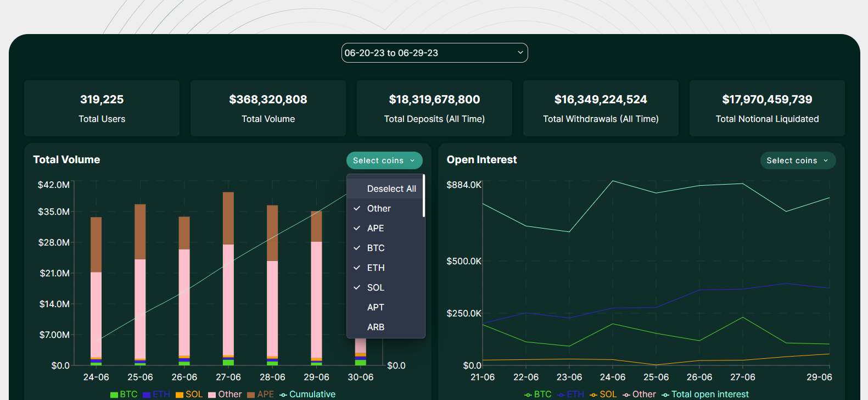Click the $17,970,459,739 Total Notional Liquidated card
The image size is (868, 400).
click(767, 108)
